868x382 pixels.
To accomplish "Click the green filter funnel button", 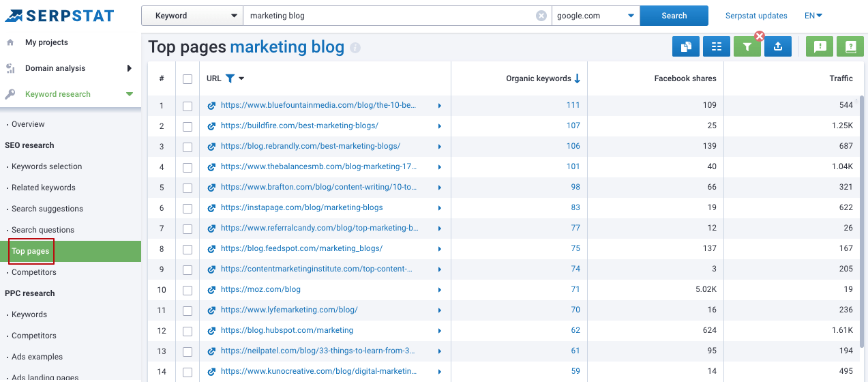I will [747, 46].
